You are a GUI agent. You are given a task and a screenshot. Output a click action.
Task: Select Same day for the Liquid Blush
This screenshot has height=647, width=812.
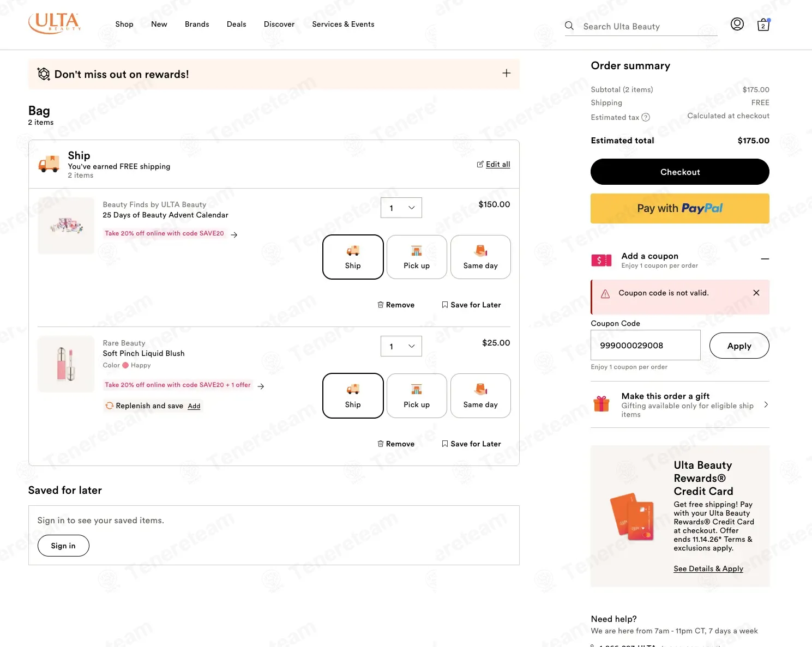(480, 396)
